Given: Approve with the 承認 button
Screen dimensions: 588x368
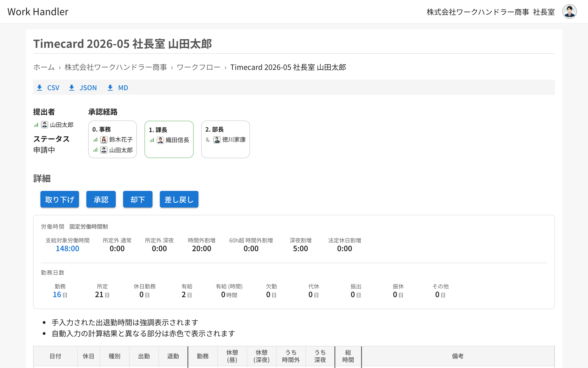Looking at the screenshot, I should (x=101, y=199).
